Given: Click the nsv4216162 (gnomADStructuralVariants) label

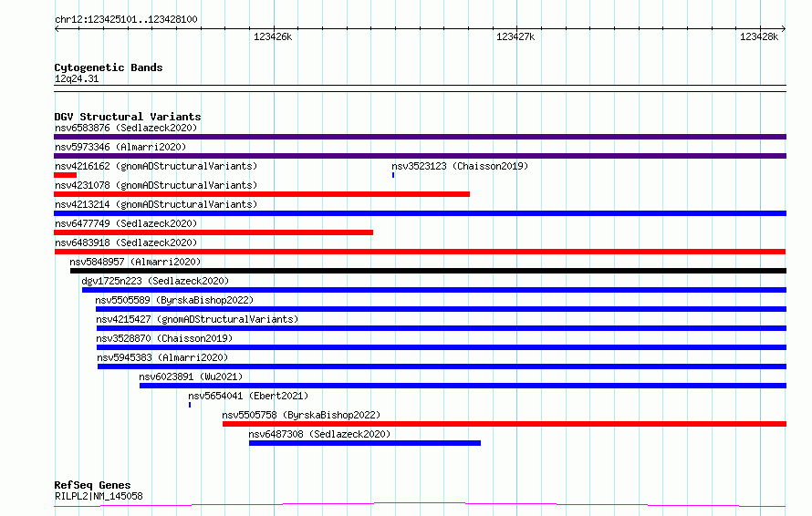Looking at the screenshot, I should tap(156, 166).
